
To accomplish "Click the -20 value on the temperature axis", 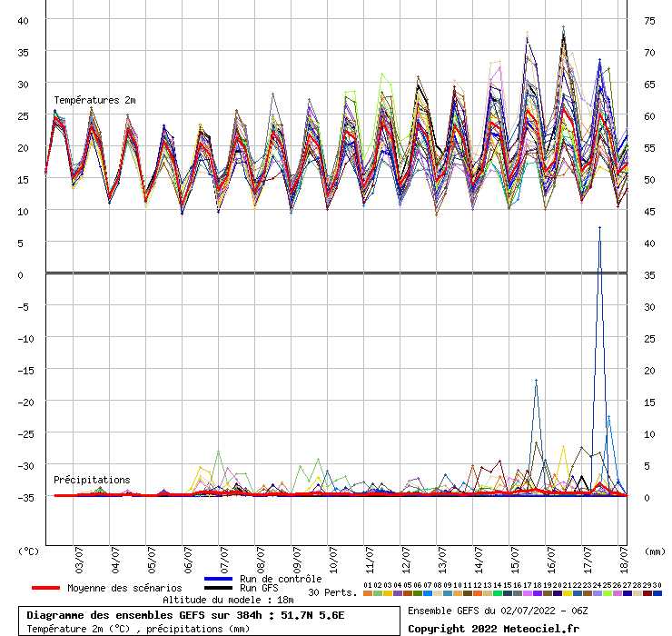I will [25, 402].
